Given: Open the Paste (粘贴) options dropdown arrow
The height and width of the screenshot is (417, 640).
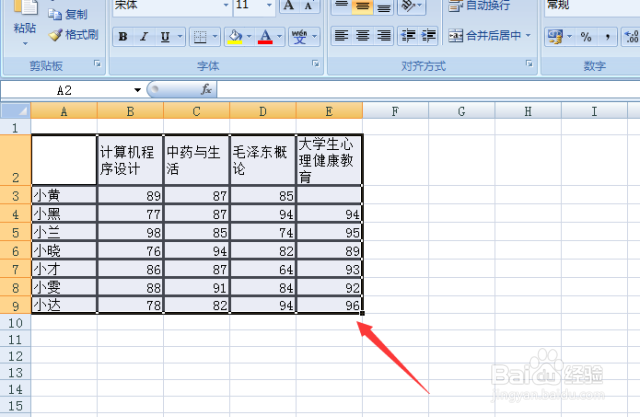Looking at the screenshot, I should click(x=25, y=43).
